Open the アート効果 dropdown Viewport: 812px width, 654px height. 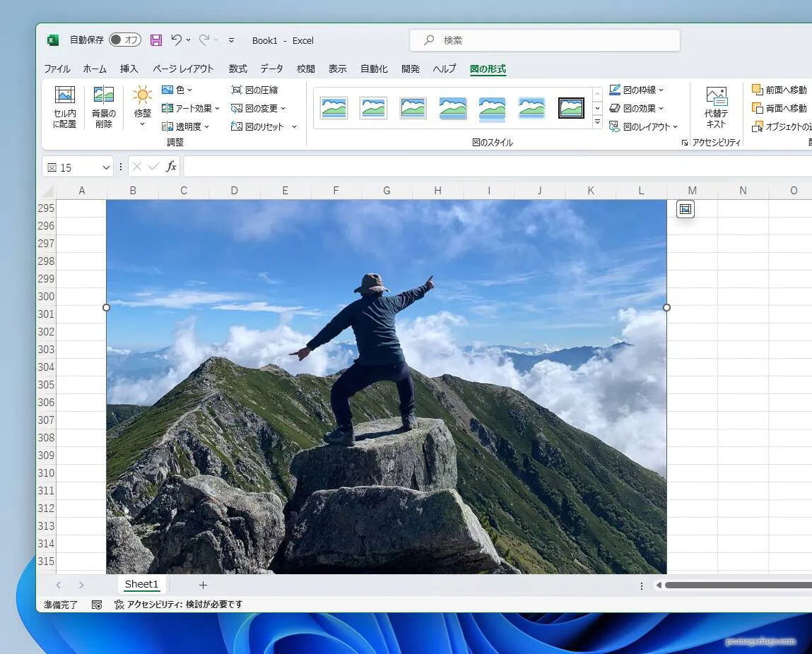pyautogui.click(x=191, y=108)
